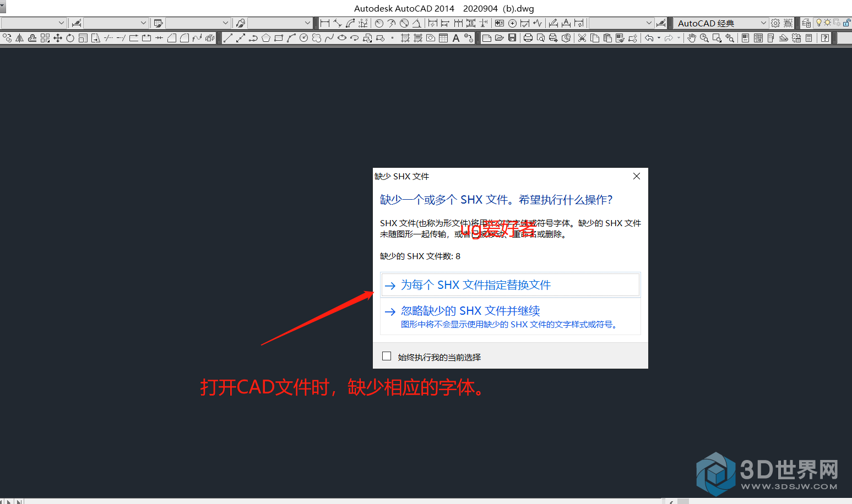Select the Aligned dimension tool

(337, 23)
